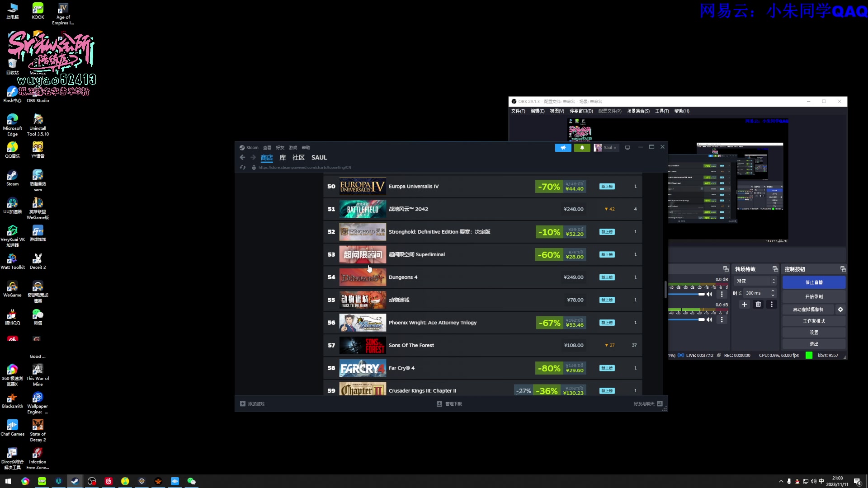The image size is (868, 488).
Task: Open WeChat from the taskbar
Action: coord(191,481)
